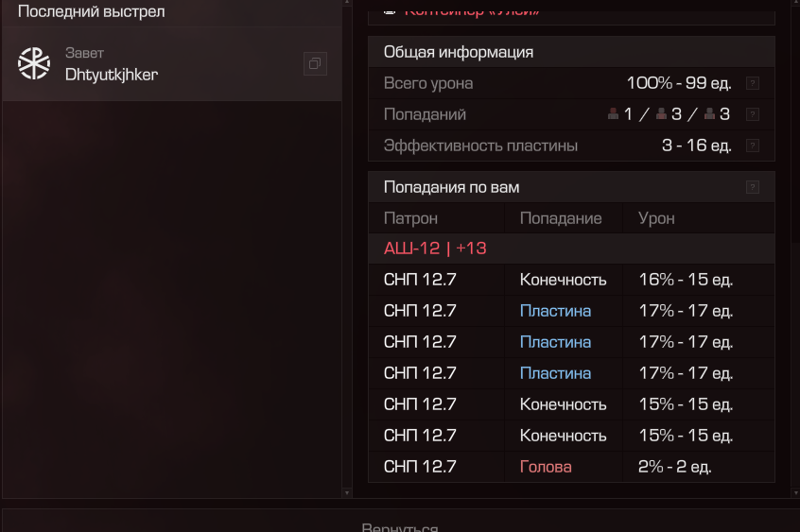Open help icon for Попадания по вам

pos(753,187)
